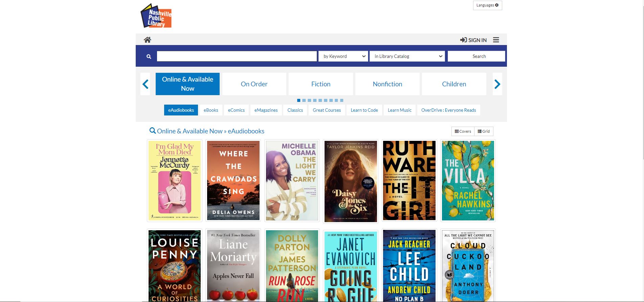Show previous browse categories with left arrow
This screenshot has width=644, height=302.
pyautogui.click(x=146, y=84)
